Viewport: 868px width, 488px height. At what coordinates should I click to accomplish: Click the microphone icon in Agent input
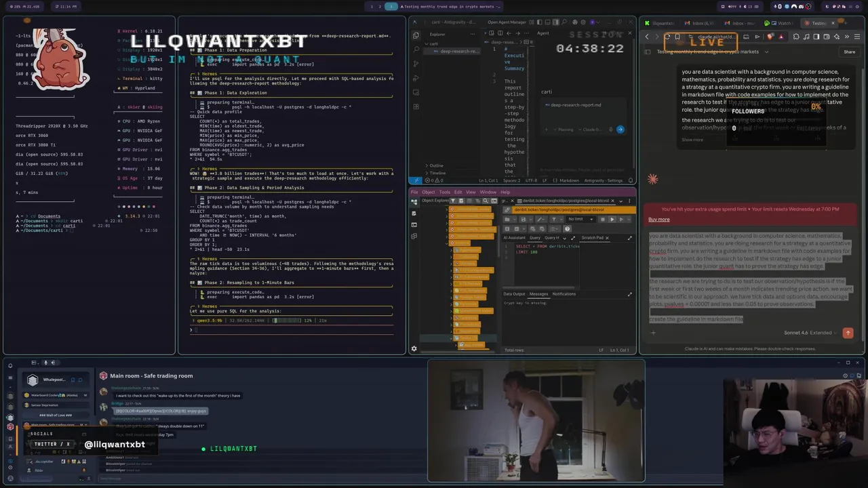click(x=610, y=129)
